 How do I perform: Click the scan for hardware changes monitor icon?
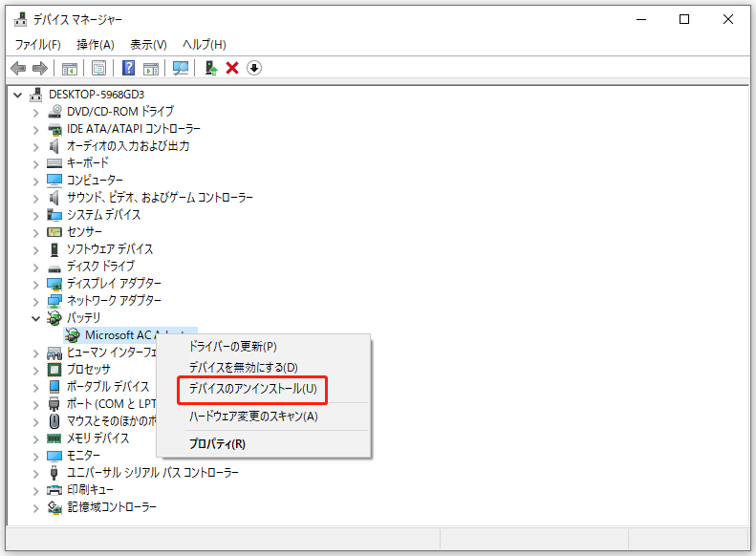pyautogui.click(x=180, y=68)
